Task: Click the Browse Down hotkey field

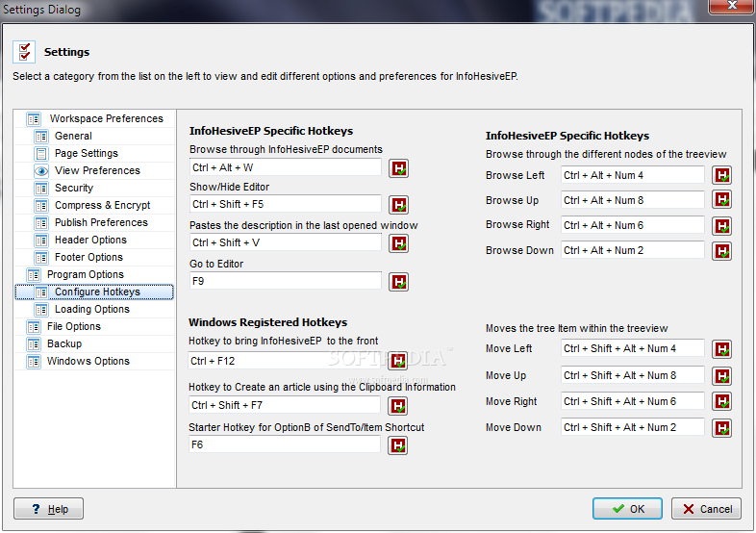Action: [x=633, y=250]
